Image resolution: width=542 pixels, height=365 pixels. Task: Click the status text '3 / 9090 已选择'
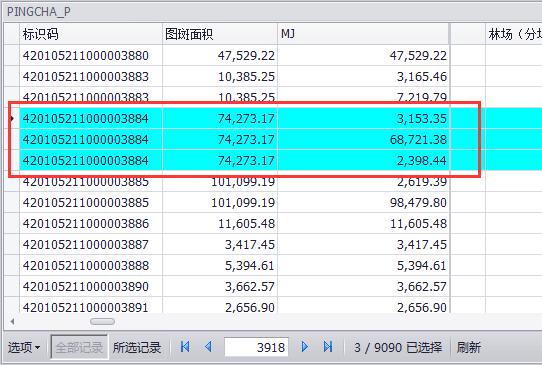tap(398, 347)
